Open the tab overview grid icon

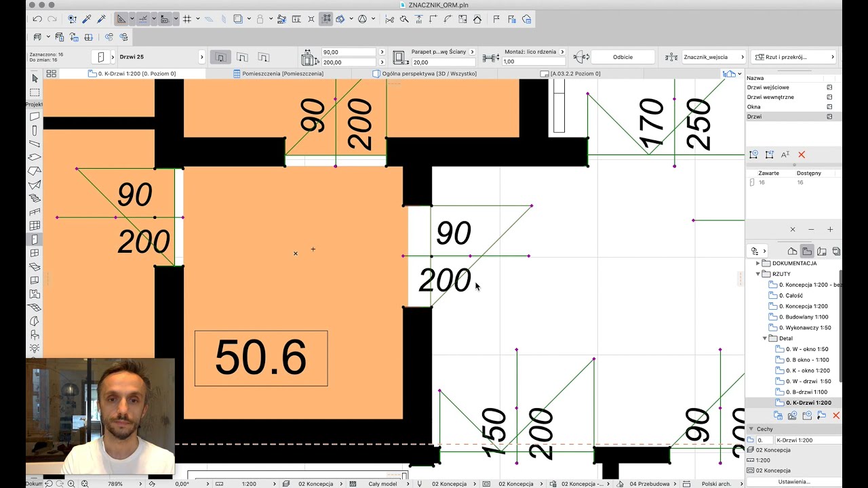point(51,73)
